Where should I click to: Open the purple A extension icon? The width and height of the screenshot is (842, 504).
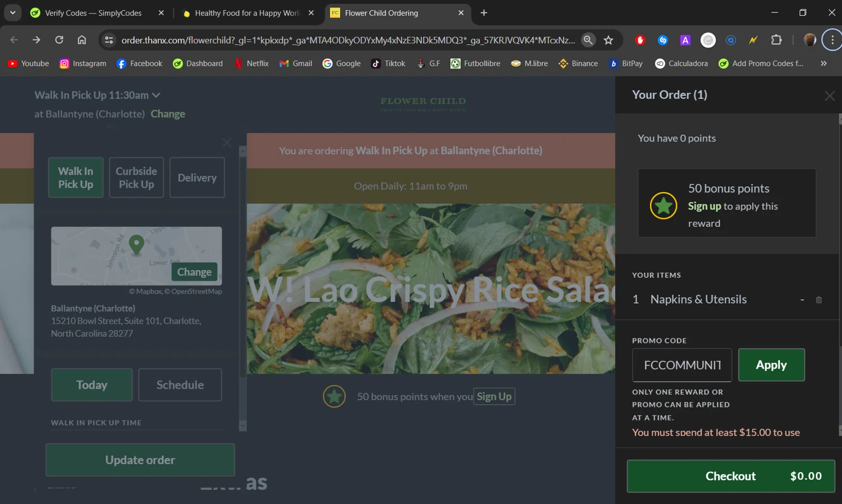[x=685, y=40]
